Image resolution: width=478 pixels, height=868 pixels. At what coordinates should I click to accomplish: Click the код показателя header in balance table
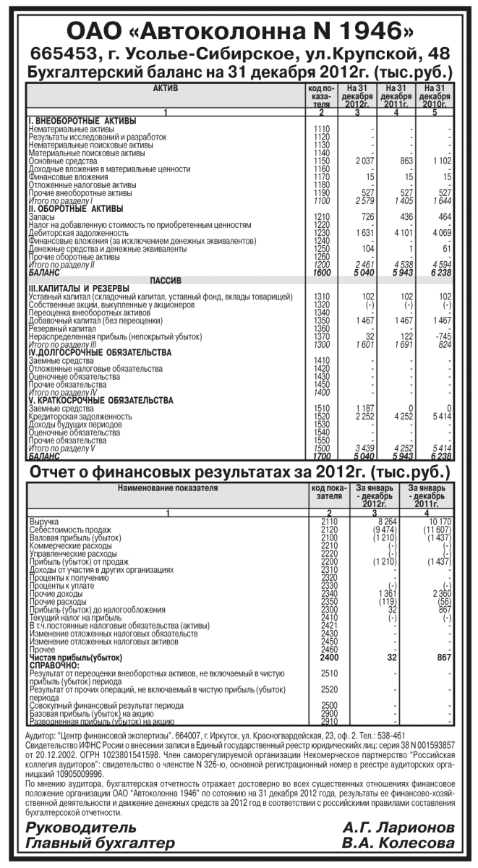point(321,96)
